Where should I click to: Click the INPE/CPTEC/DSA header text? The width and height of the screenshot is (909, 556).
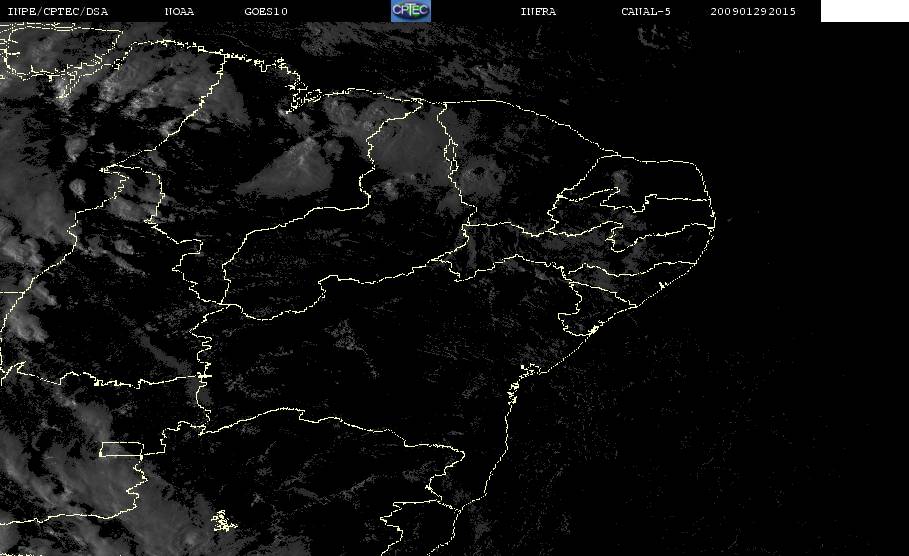[x=57, y=11]
